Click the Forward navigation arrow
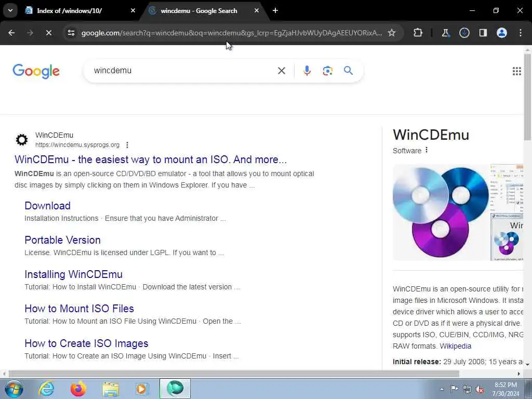 (x=30, y=33)
